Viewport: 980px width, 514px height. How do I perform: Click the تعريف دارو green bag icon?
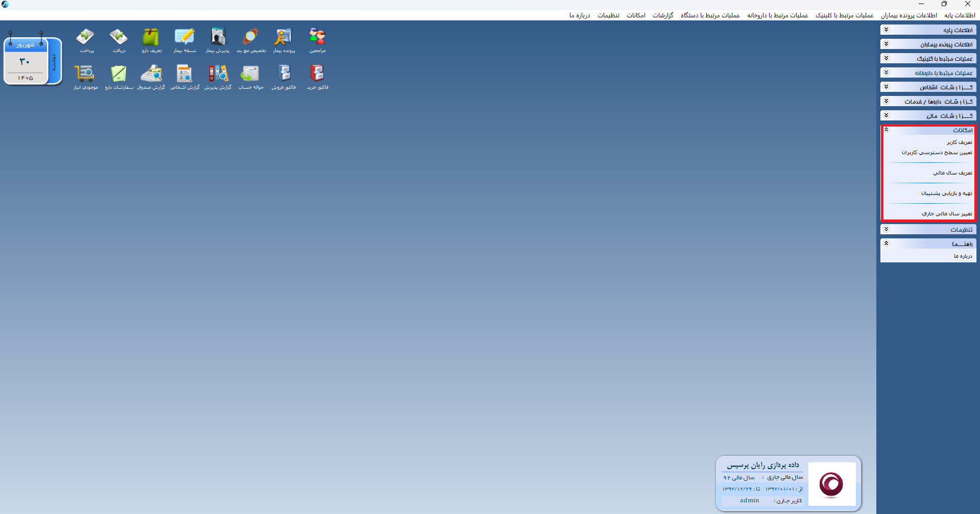(152, 40)
